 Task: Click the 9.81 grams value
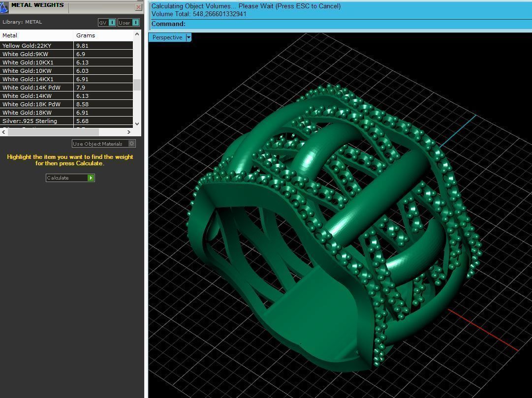(x=82, y=45)
